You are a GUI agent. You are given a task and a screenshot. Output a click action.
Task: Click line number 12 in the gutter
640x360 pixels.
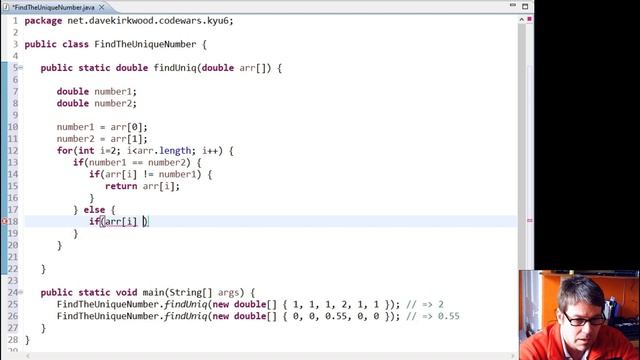coord(13,151)
